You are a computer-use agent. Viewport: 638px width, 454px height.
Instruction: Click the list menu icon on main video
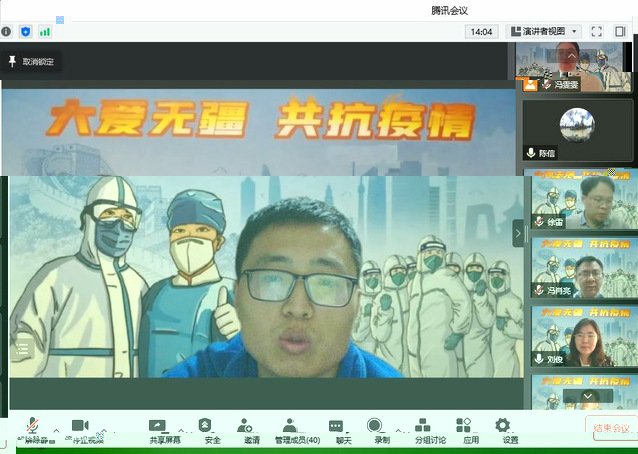point(22,349)
